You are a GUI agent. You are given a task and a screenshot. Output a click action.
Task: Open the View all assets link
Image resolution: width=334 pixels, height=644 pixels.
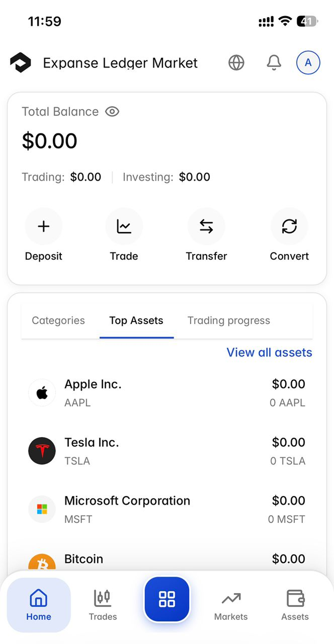pyautogui.click(x=269, y=352)
